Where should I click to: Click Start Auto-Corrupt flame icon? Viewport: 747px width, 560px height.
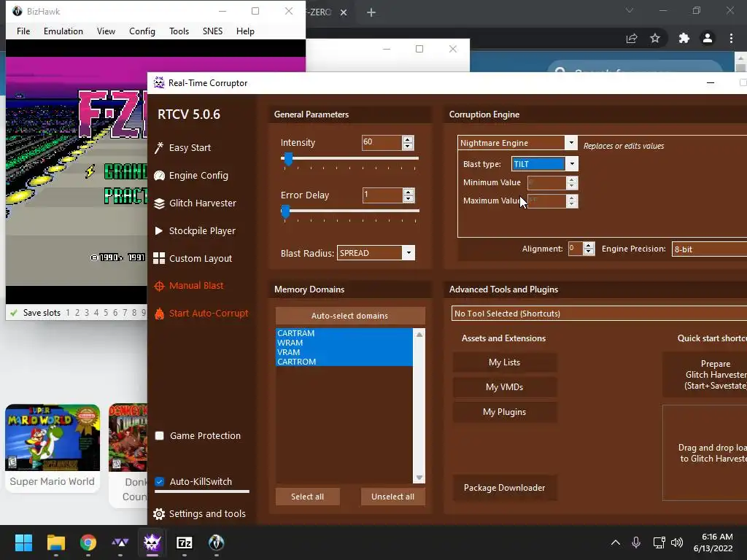pyautogui.click(x=159, y=314)
